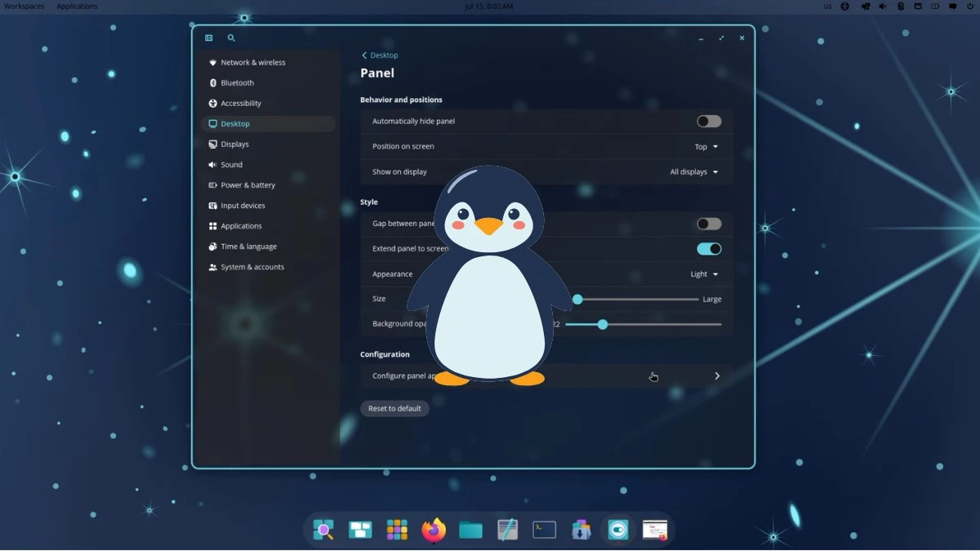Open the battery applet in top panel

pos(936,6)
